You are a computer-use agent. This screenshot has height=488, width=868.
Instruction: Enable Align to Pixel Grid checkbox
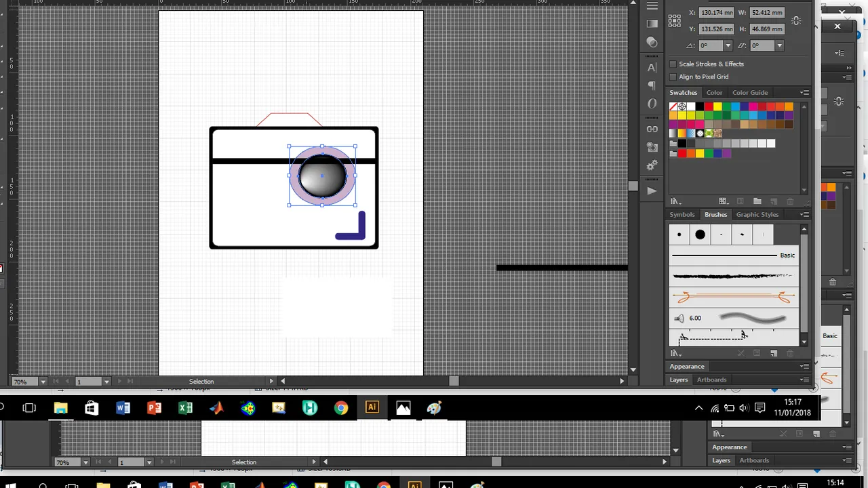click(673, 77)
